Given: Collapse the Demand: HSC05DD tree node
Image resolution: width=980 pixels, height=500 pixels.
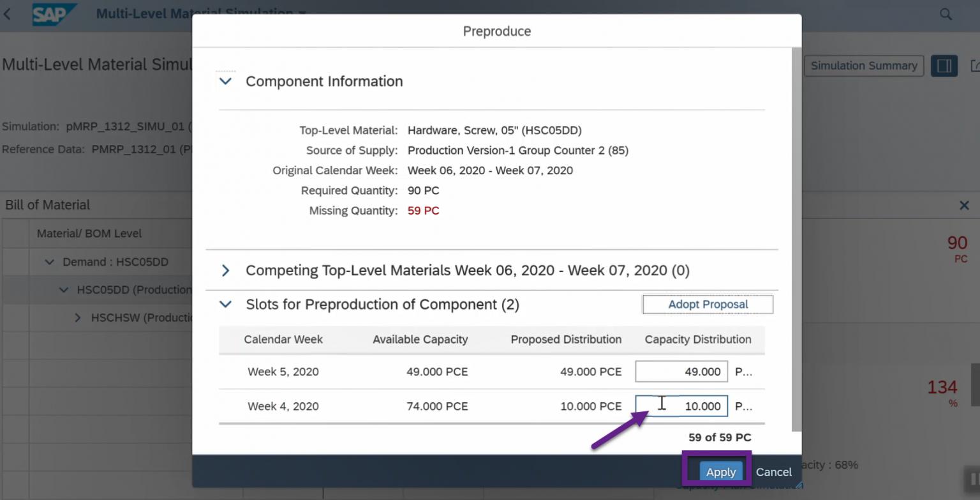Looking at the screenshot, I should (x=48, y=262).
